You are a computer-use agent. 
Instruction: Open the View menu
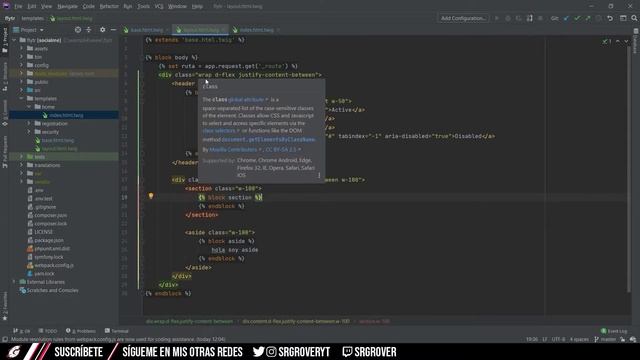coord(47,7)
